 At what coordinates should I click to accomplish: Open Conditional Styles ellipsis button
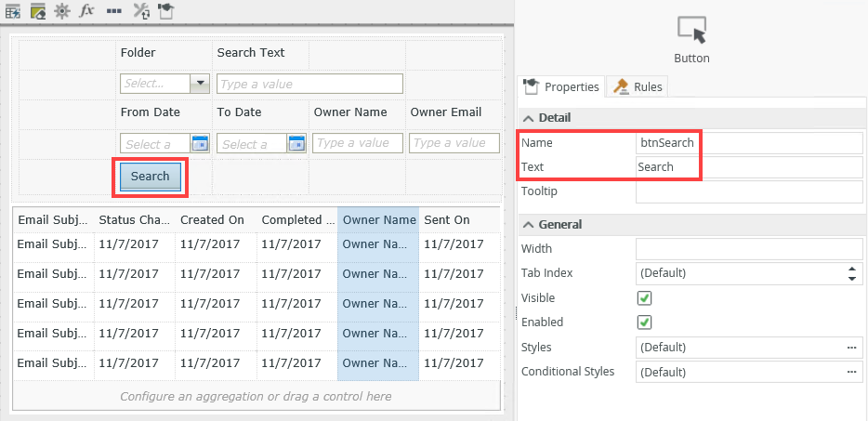850,372
